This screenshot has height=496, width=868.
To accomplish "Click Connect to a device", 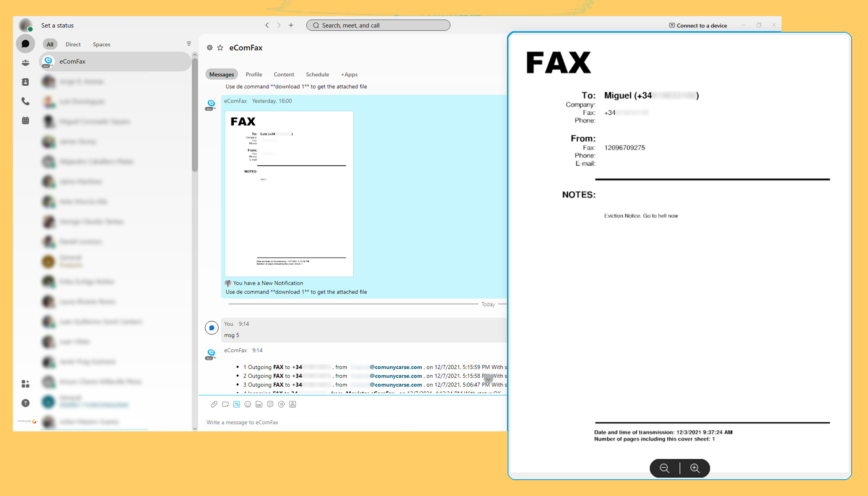I will point(697,25).
